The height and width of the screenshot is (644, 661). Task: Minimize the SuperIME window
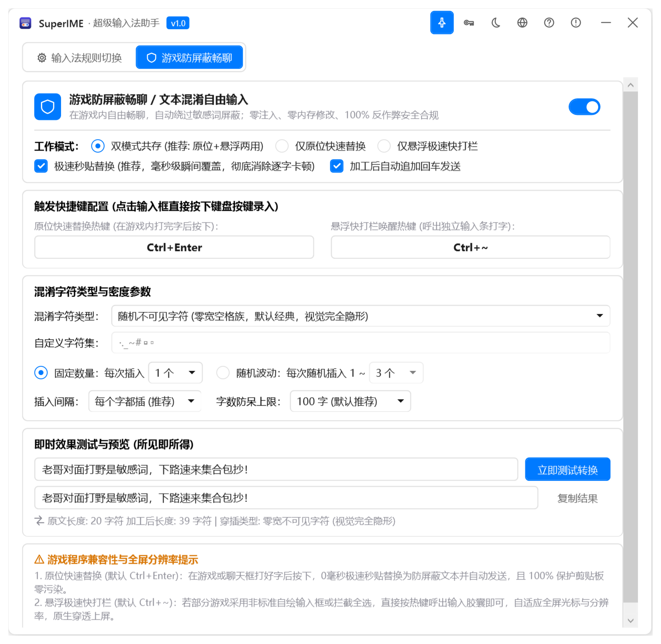click(x=606, y=23)
